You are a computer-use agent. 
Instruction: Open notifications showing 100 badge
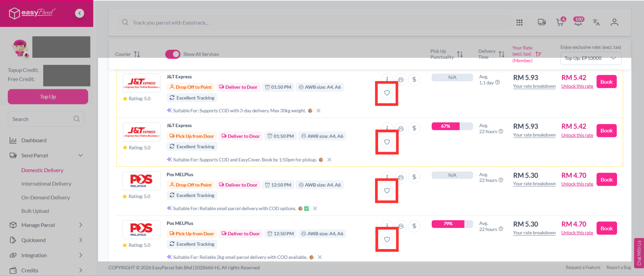pyautogui.click(x=579, y=22)
